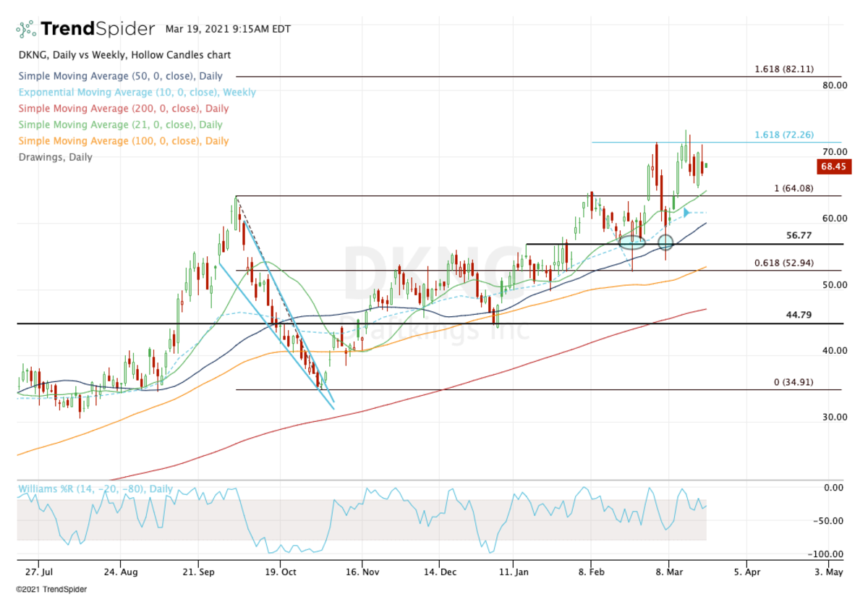Screen dimensions: 868x597
Task: Expand the Williams %R indicator label
Action: (x=95, y=489)
